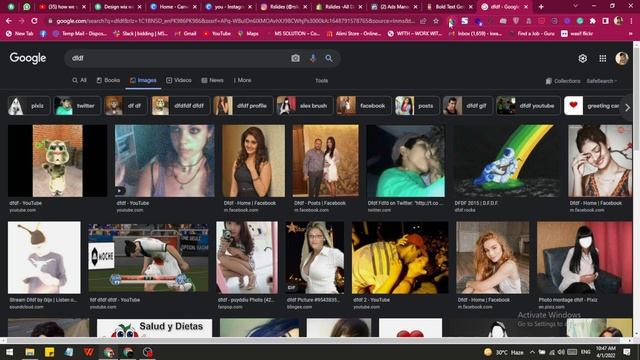The height and width of the screenshot is (360, 640).
Task: Switch to News results tab
Action: (212, 80)
